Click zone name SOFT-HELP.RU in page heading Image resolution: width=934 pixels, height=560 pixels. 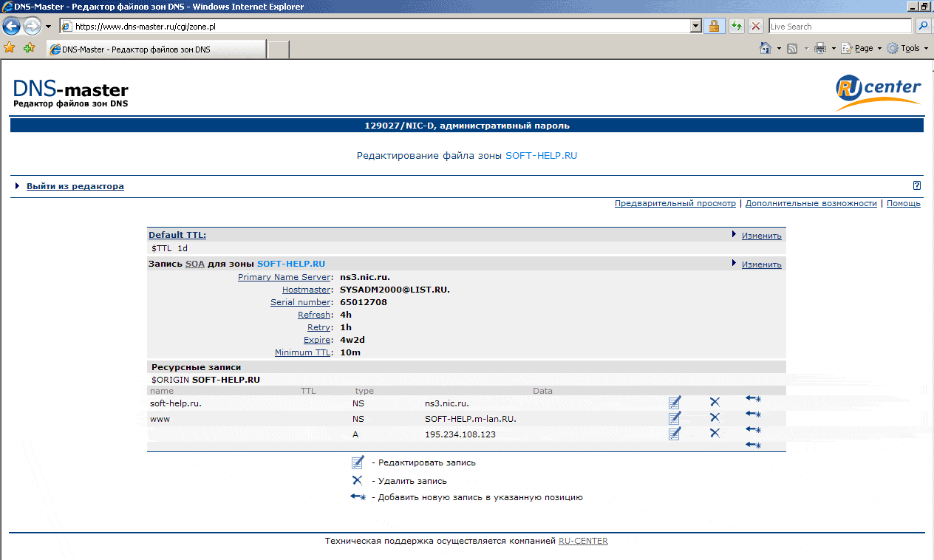pos(541,156)
